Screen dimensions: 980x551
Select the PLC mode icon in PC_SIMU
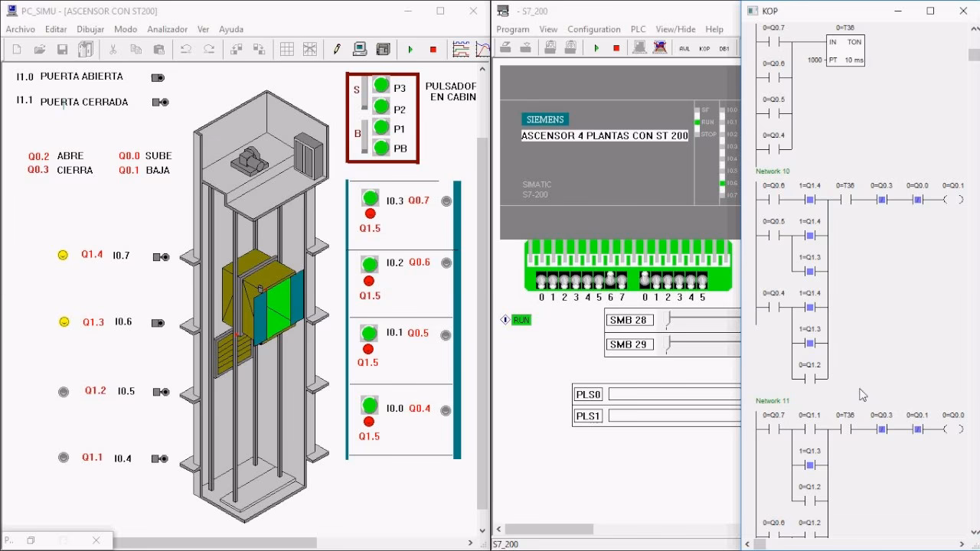tap(383, 50)
